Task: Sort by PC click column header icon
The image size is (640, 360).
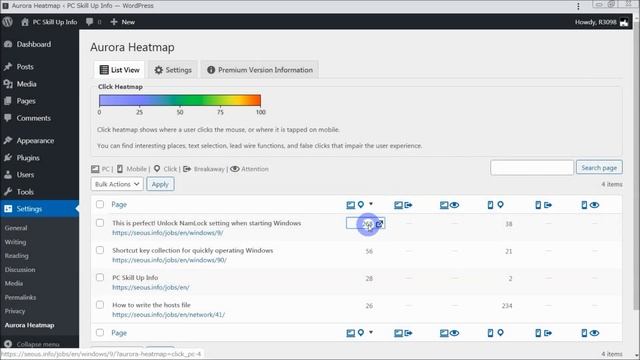Action: [x=355, y=204]
